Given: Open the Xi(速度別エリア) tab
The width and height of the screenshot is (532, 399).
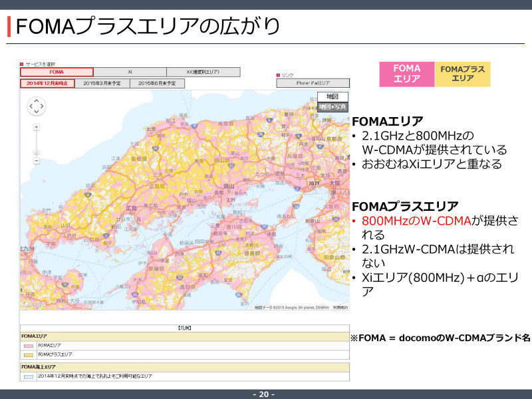Looking at the screenshot, I should [203, 72].
